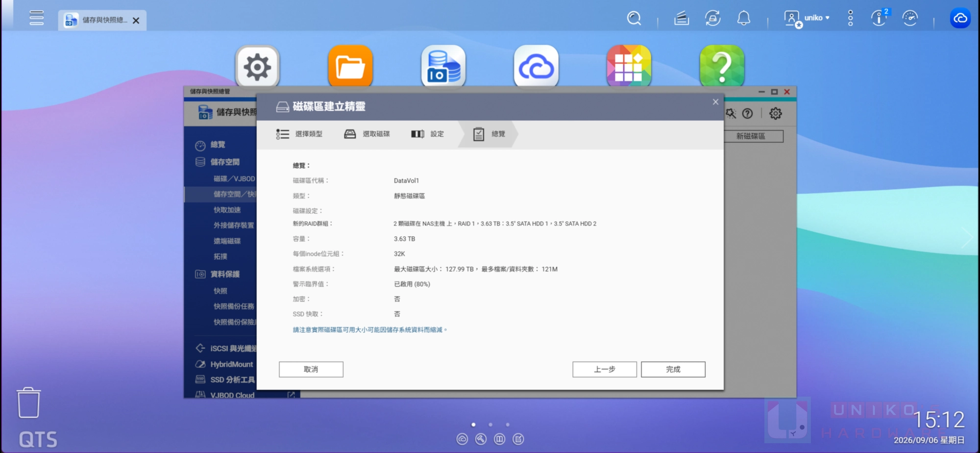The image size is (980, 453).
Task: Click the search magnifier in top bar
Action: 634,19
